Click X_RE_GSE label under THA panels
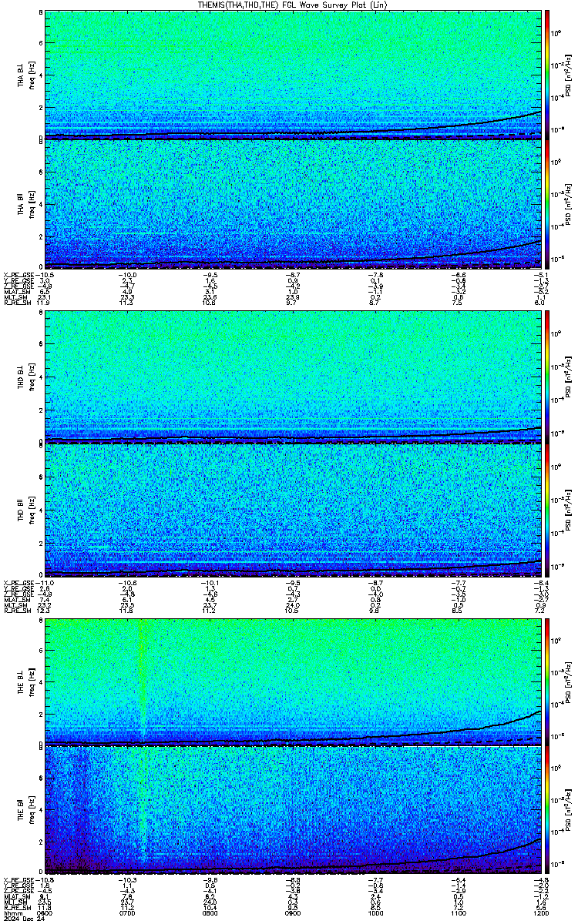The height and width of the screenshot is (924, 578). (x=18, y=274)
